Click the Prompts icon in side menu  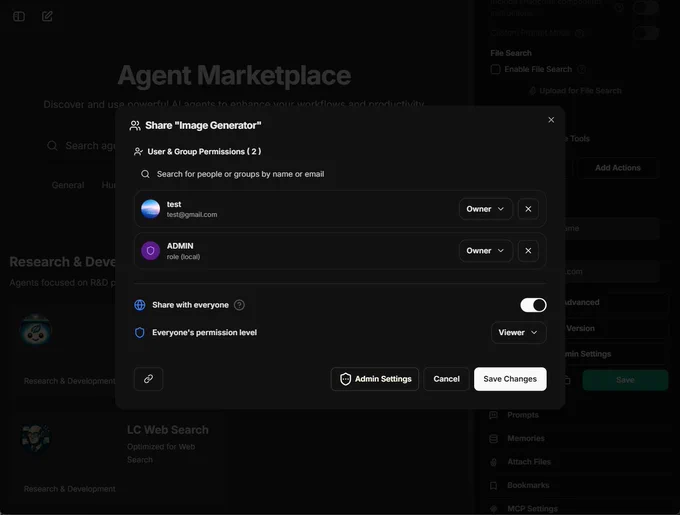click(494, 415)
